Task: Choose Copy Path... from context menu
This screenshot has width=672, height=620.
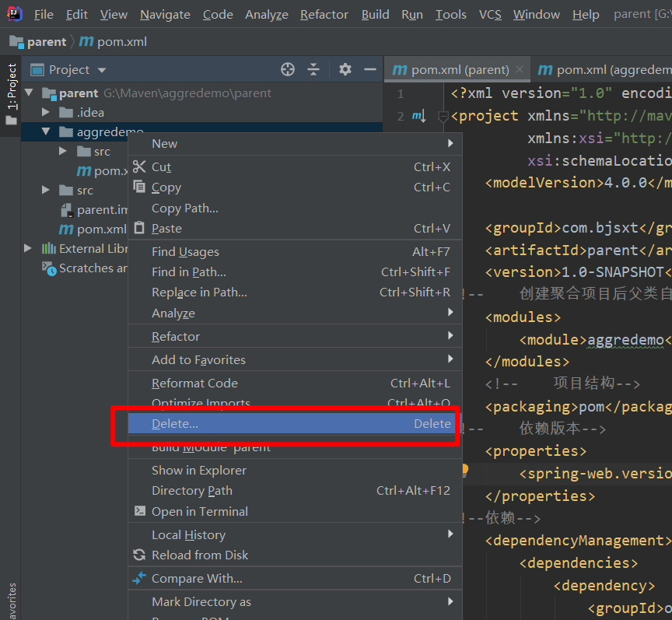Action: pos(295,208)
